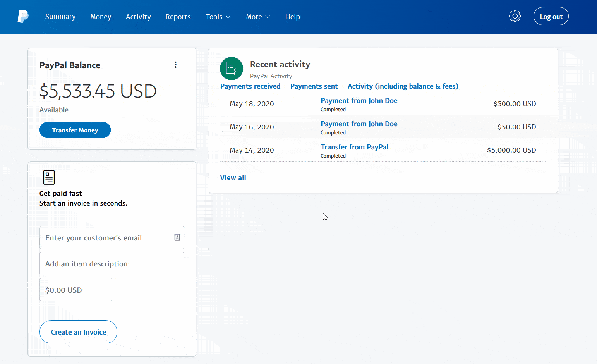Click the Get paid fast invoice icon
This screenshot has width=597, height=364.
tap(48, 177)
